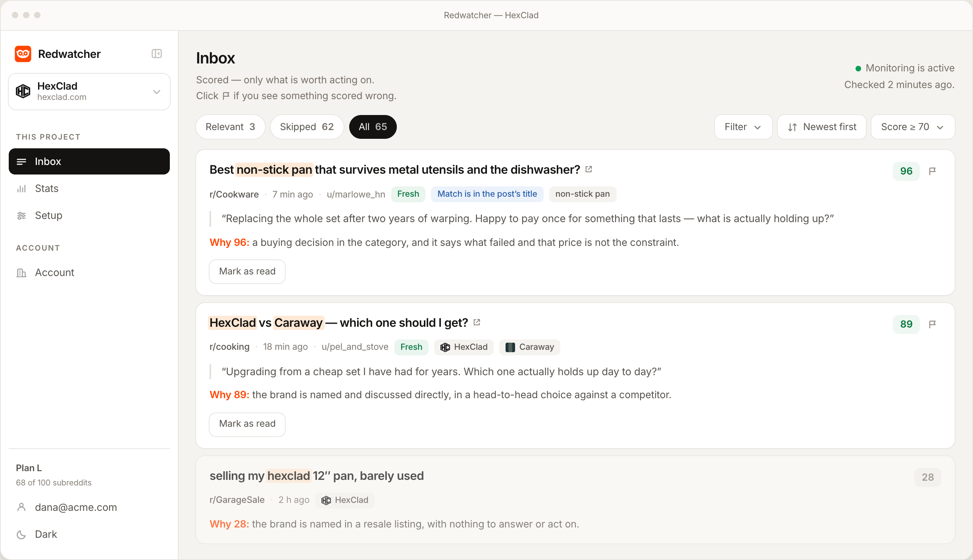Open the Filter dropdown
This screenshot has height=560, width=973.
(743, 127)
